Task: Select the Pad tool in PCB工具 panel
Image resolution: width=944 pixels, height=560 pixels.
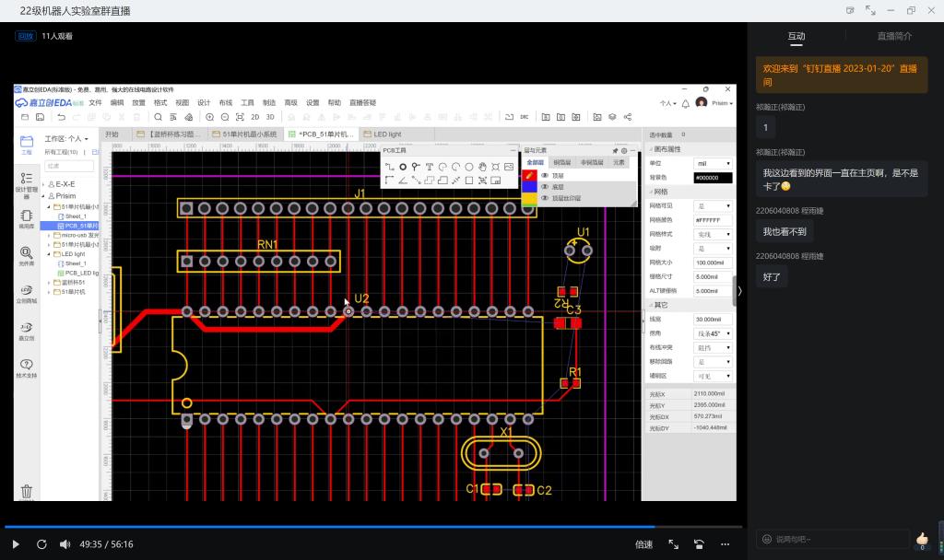Action: pos(403,167)
